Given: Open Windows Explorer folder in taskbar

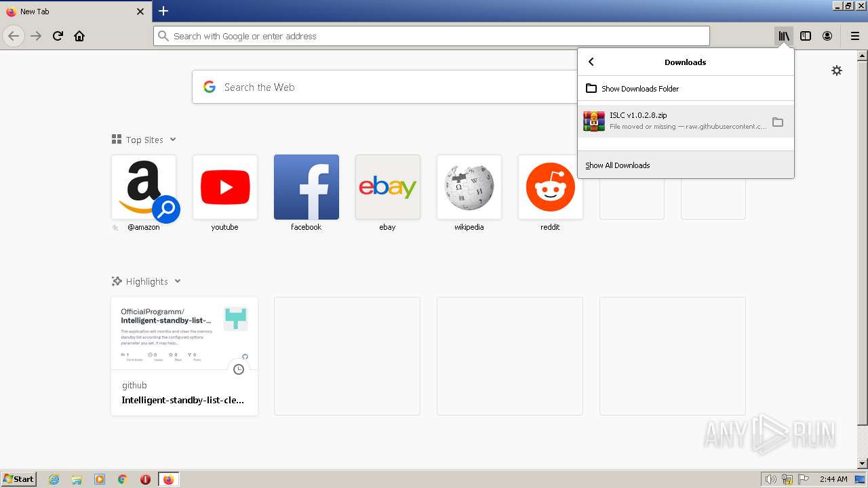Looking at the screenshot, I should pyautogui.click(x=77, y=479).
